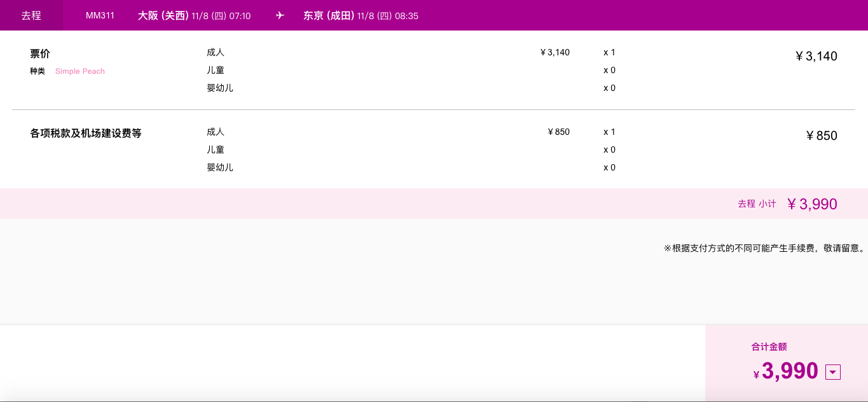This screenshot has height=402, width=868.
Task: Click the 大阪 (关西) departure text
Action: point(163,15)
